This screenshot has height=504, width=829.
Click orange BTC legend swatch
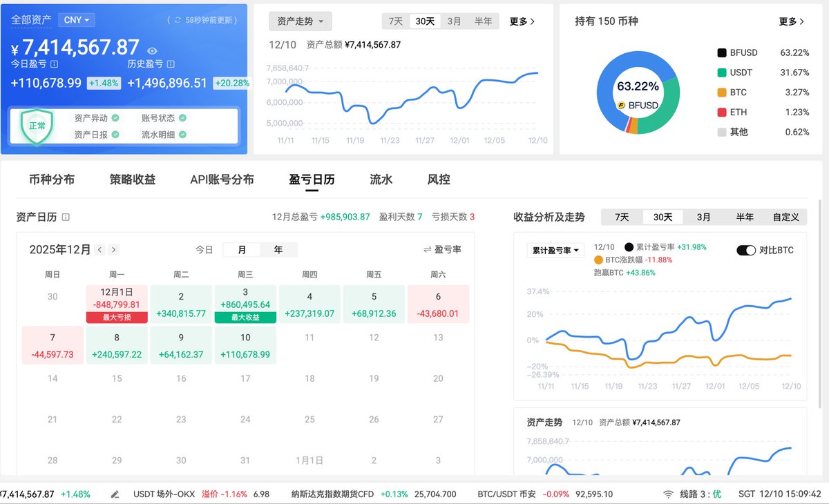(x=722, y=93)
